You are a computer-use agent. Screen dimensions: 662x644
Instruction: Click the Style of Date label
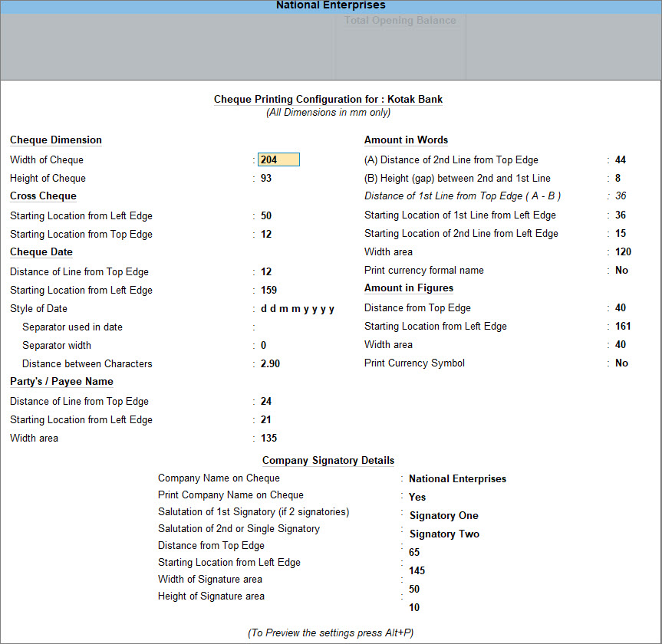coord(38,309)
